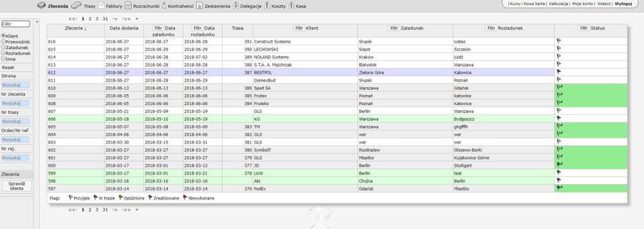Focus the Wyszukaj field under Nr zlecenia
The width and height of the screenshot is (644, 229).
[15, 103]
